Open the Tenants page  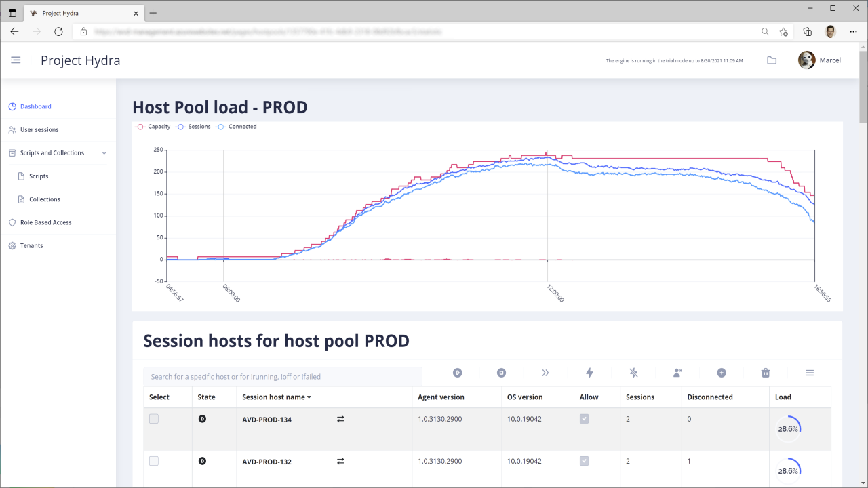pos(31,246)
